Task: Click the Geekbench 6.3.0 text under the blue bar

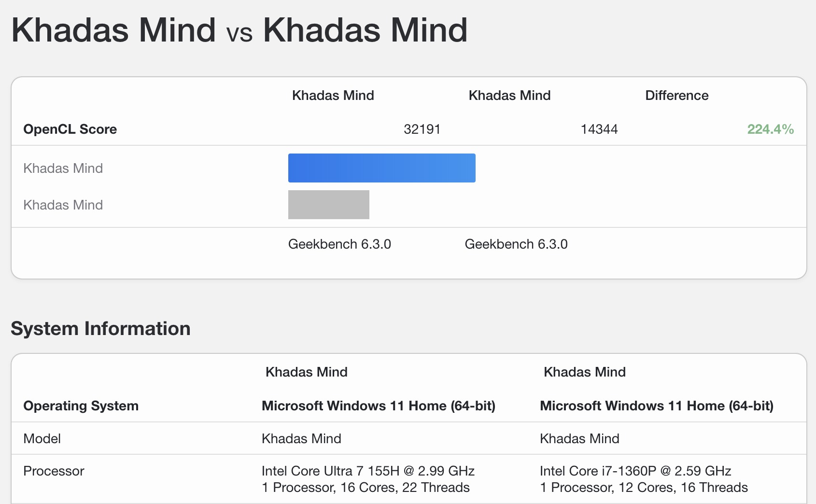Action: click(339, 244)
